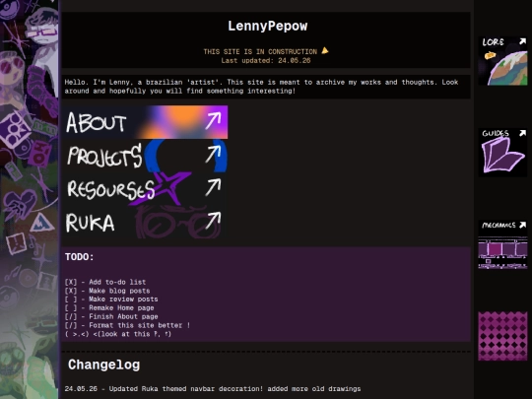
Task: Open the GUIDES book thumbnail
Action: coord(502,153)
